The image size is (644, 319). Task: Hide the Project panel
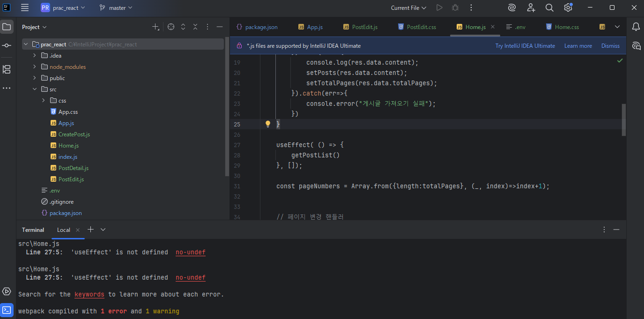pos(219,27)
